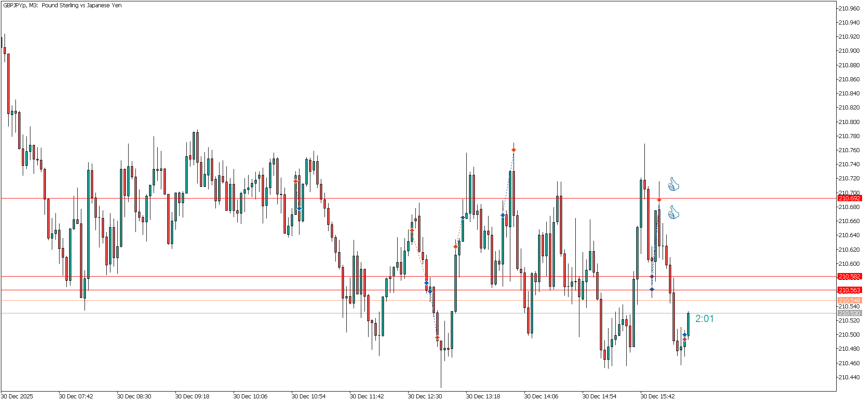Click the gray 210.530 current price label

849,313
